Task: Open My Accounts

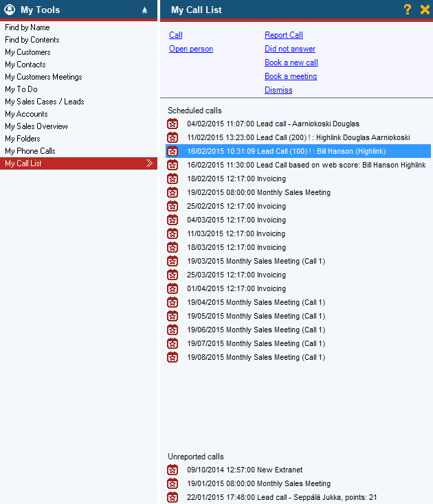Action: 26,114
